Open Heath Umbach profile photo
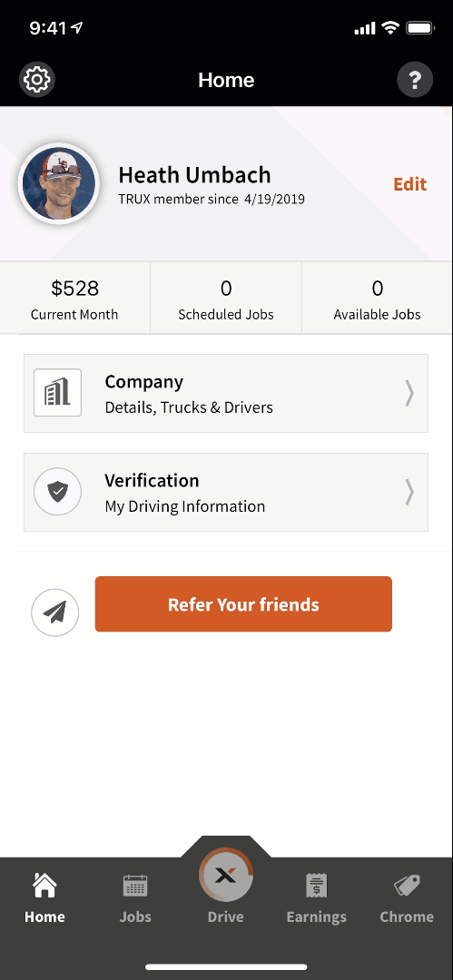The height and width of the screenshot is (980, 453). pos(59,183)
